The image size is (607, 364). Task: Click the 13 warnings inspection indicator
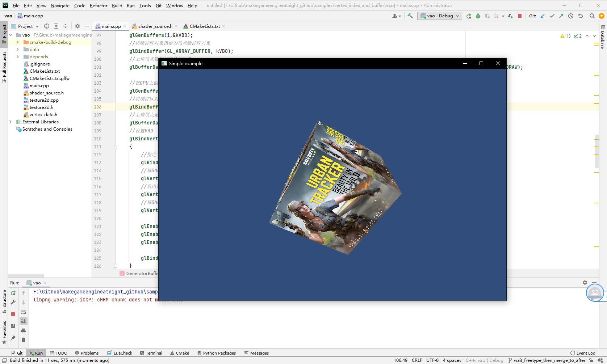(565, 36)
